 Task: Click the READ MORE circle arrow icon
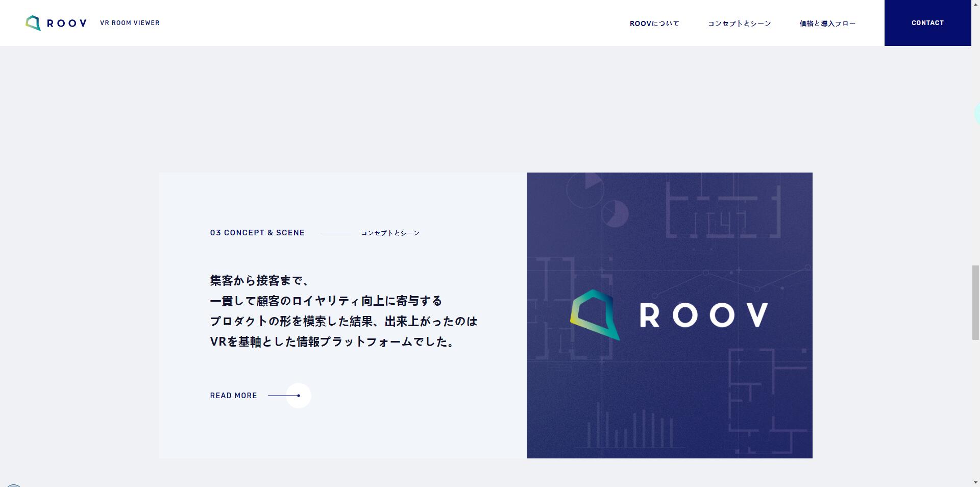tap(298, 396)
